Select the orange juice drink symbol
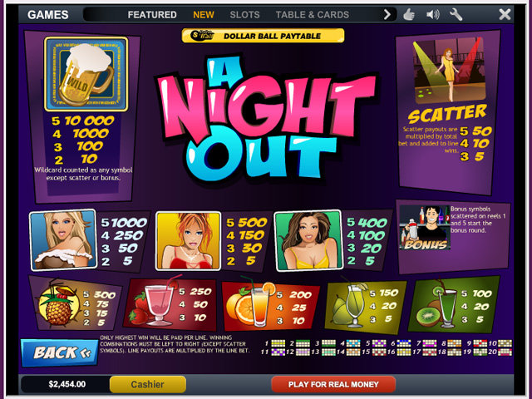Image resolution: width=532 pixels, height=399 pixels. (x=251, y=303)
